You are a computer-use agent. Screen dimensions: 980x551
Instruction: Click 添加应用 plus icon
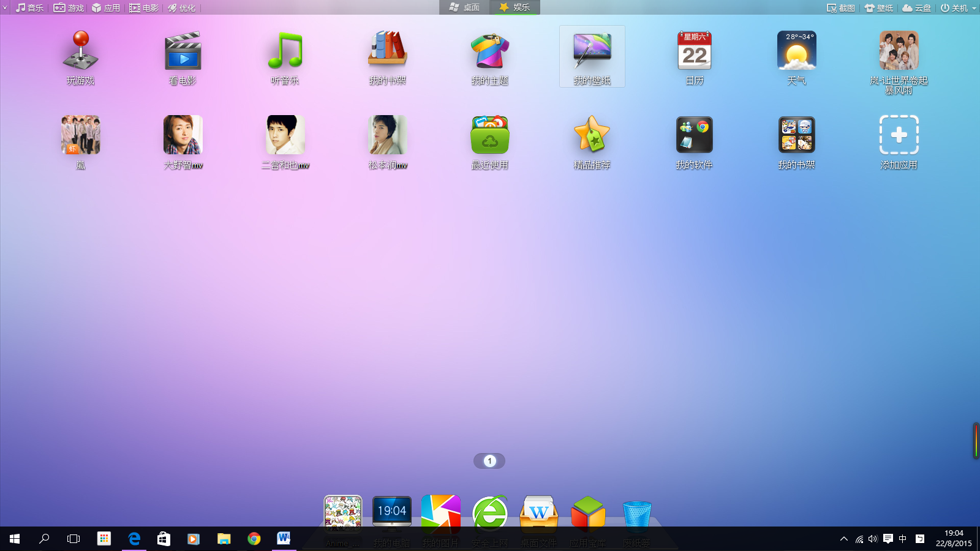(x=899, y=135)
